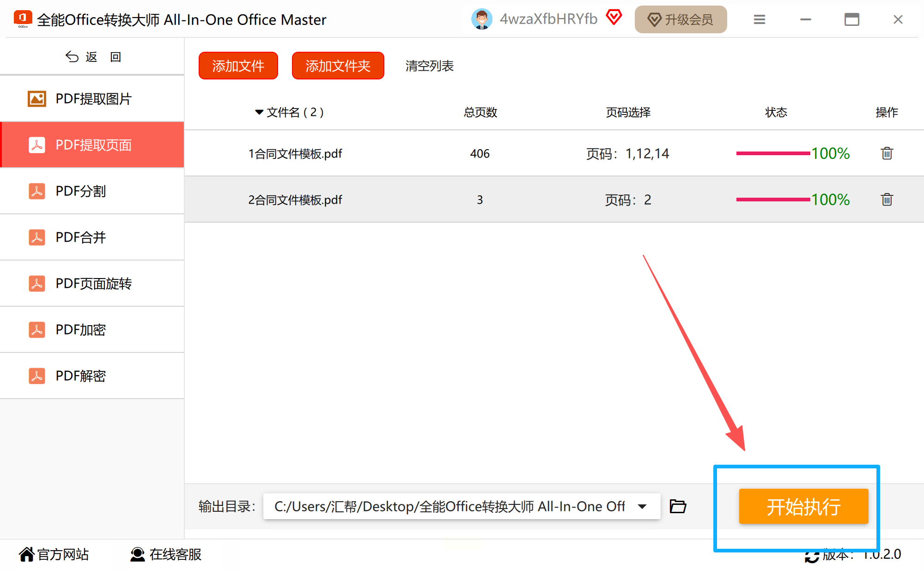Start with 开始执行 button
Image resolution: width=924 pixels, height=570 pixels.
tap(803, 506)
